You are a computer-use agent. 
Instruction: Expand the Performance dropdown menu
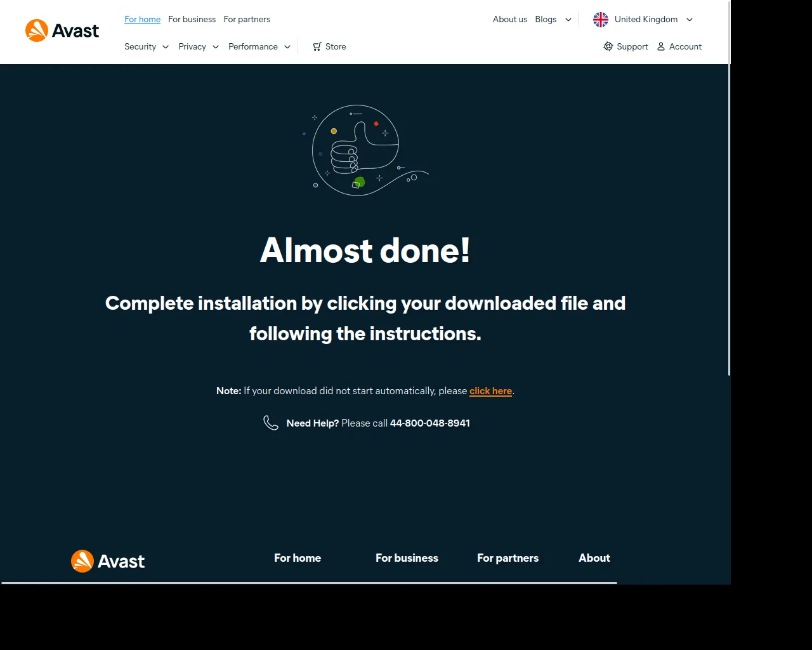coord(259,46)
